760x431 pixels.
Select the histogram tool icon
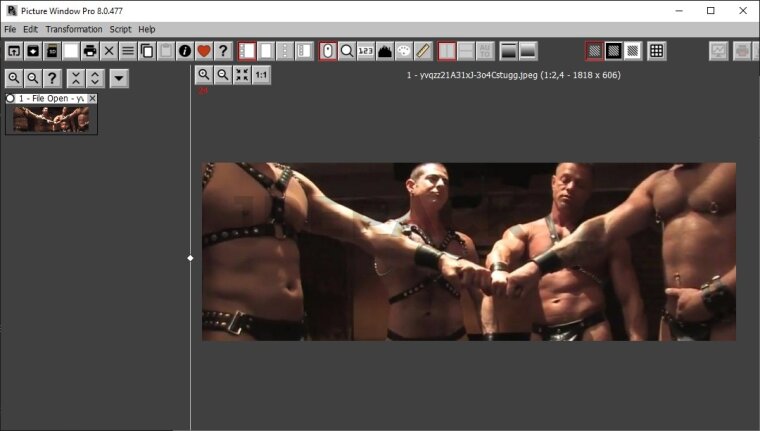[x=385, y=51]
